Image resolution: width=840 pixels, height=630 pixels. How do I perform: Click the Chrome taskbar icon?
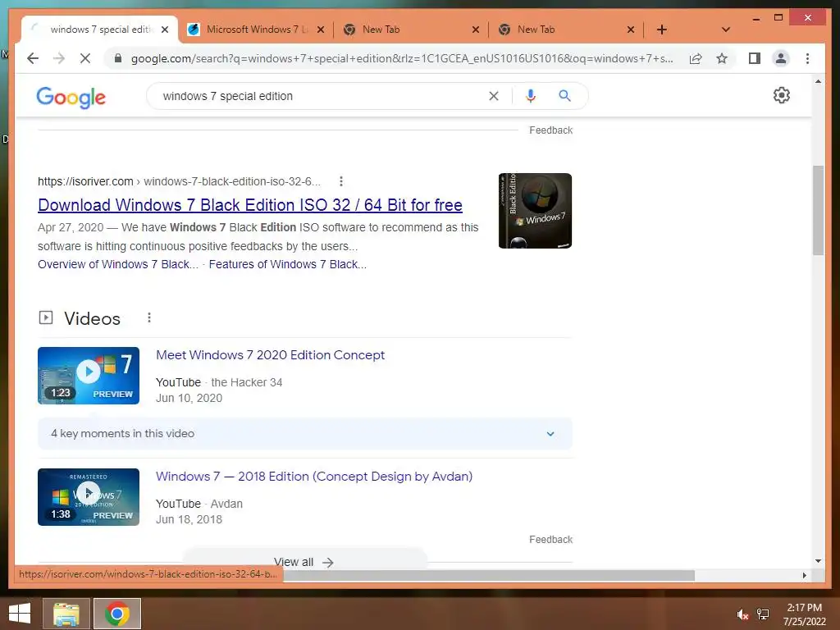117,614
